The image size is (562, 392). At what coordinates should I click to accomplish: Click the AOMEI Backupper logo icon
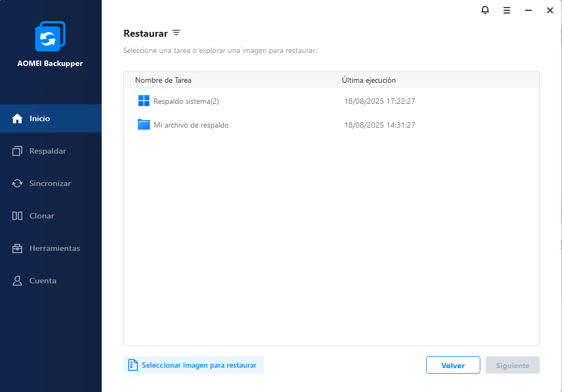(x=50, y=36)
